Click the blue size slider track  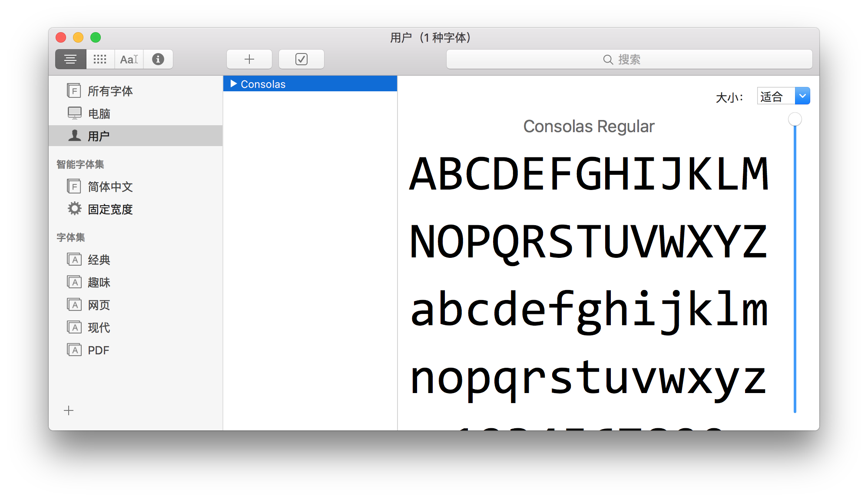pos(795,270)
